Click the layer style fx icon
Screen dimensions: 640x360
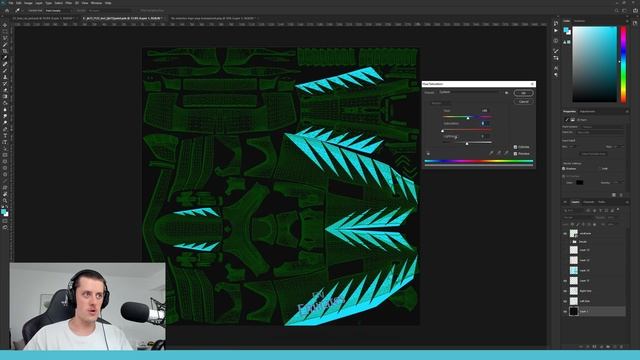588,347
